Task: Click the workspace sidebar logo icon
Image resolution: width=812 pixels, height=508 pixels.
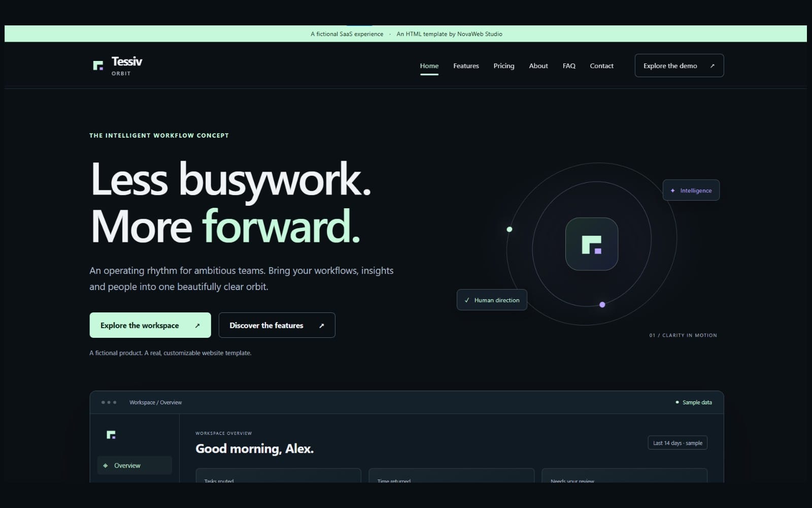Action: [x=111, y=434]
